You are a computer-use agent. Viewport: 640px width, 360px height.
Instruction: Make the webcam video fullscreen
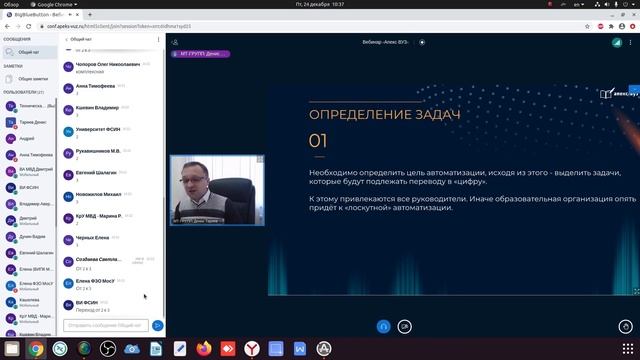[260, 159]
